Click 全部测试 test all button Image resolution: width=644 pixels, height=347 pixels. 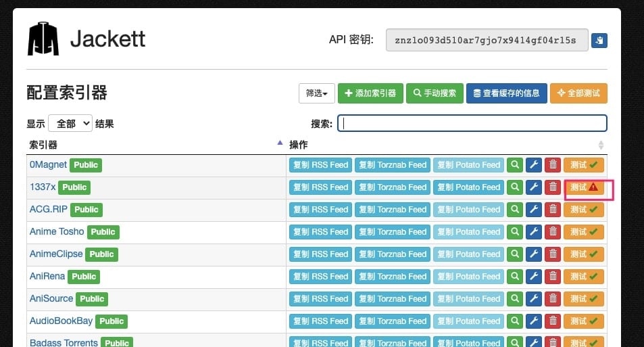[x=578, y=93]
